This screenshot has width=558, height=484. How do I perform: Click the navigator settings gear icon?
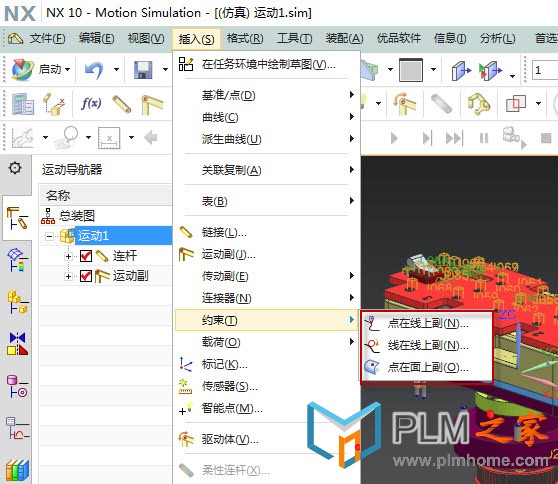click(15, 168)
